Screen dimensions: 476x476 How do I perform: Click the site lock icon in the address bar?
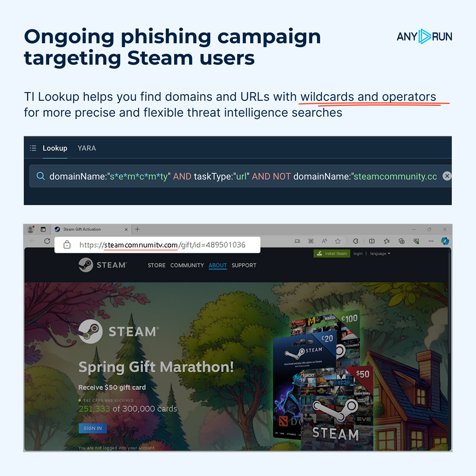click(67, 245)
